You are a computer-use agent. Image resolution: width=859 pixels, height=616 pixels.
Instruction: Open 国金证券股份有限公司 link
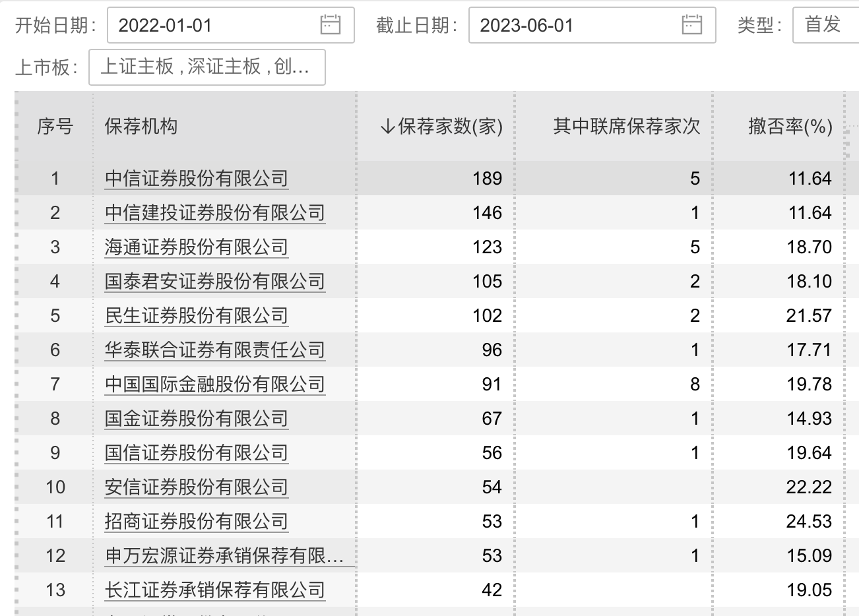[197, 419]
